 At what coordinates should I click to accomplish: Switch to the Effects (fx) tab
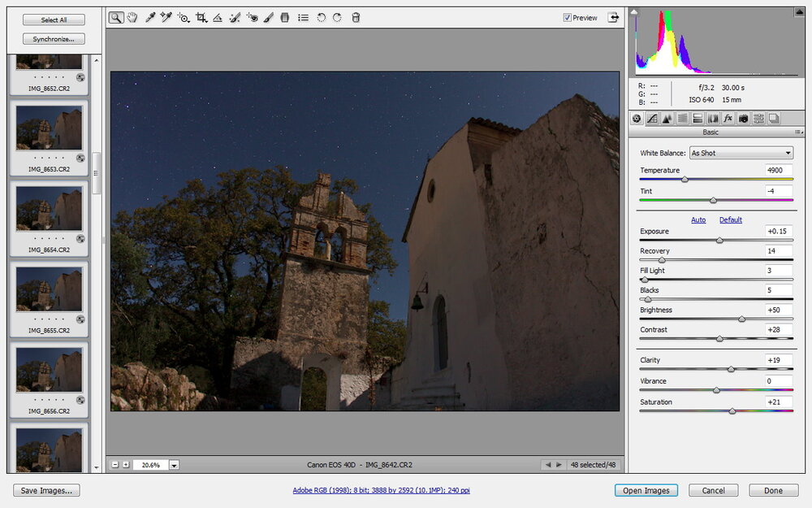[x=728, y=119]
